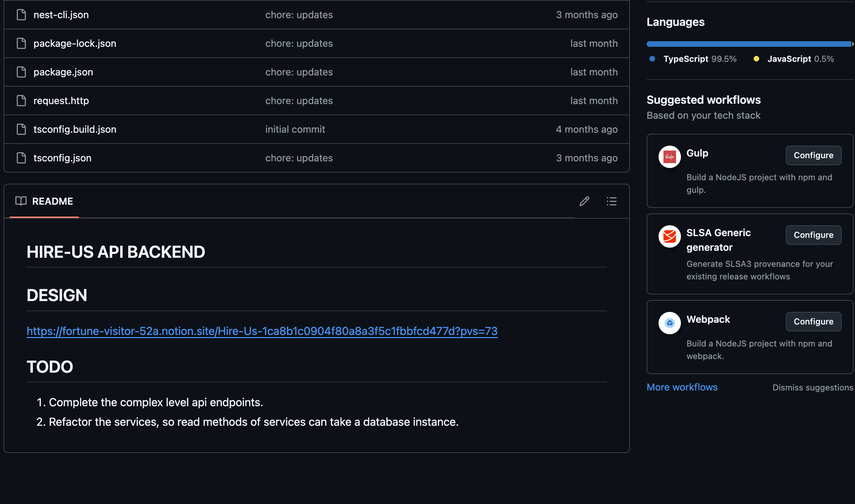
Task: Configure the Webpack workflow
Action: point(813,322)
